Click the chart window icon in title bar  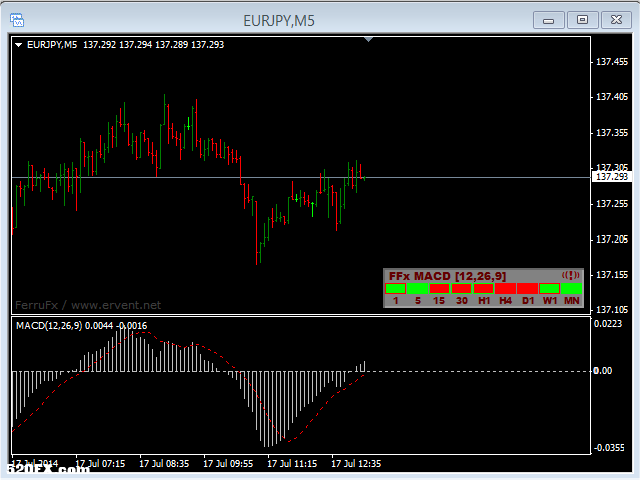click(17, 20)
